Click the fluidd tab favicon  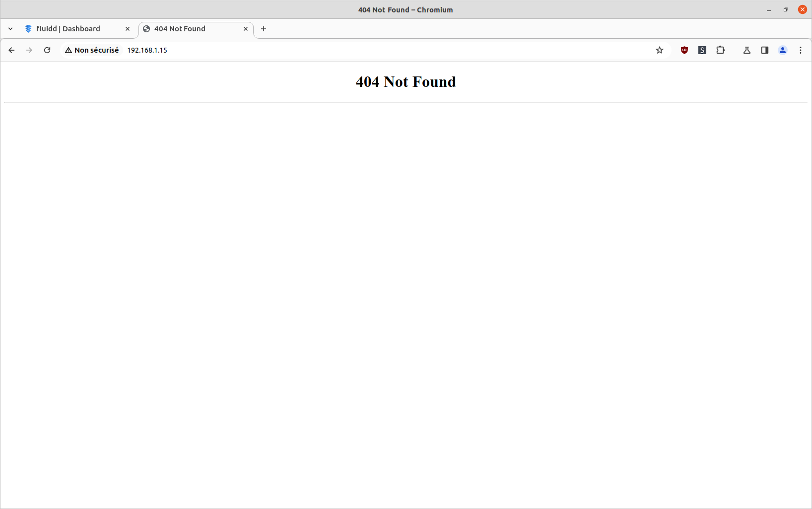point(28,29)
